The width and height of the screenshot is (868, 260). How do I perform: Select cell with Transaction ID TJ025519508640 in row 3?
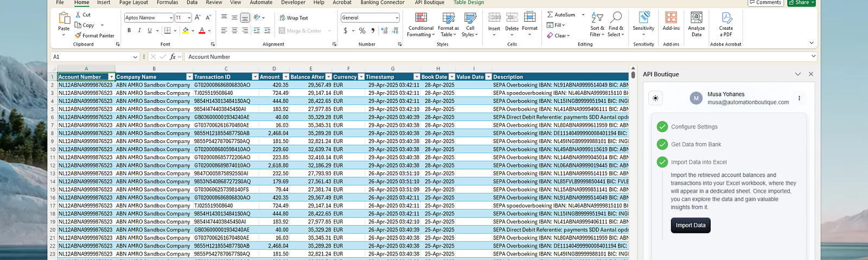click(226, 93)
